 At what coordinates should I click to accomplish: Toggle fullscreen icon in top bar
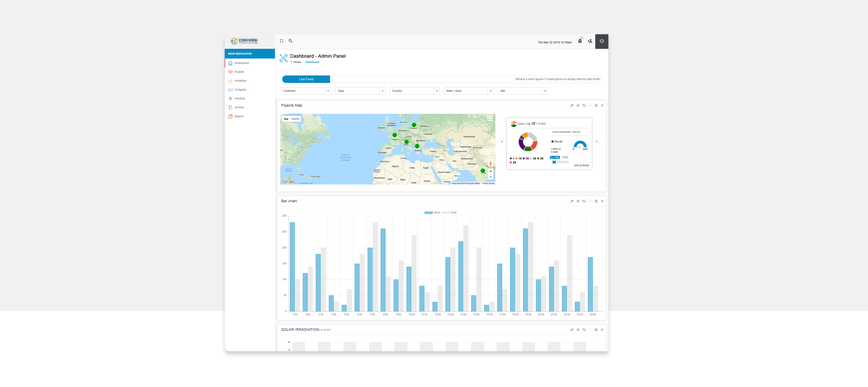[282, 41]
